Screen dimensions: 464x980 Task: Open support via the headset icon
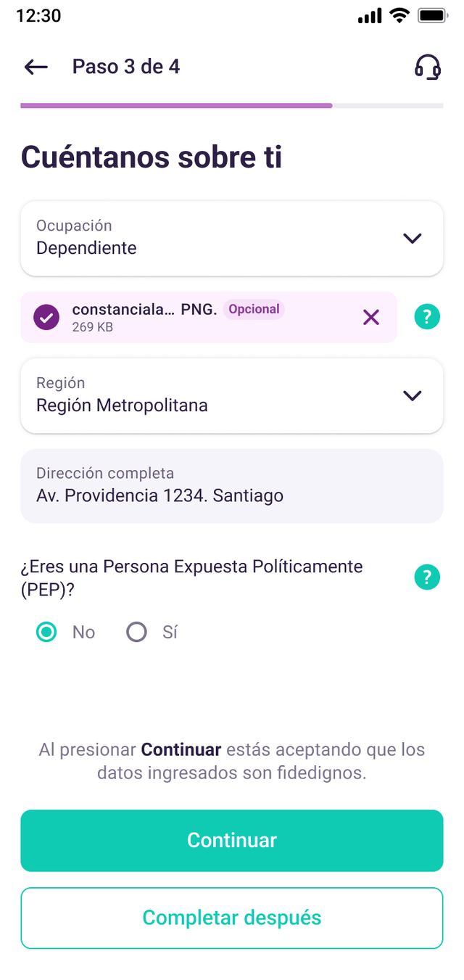[427, 67]
